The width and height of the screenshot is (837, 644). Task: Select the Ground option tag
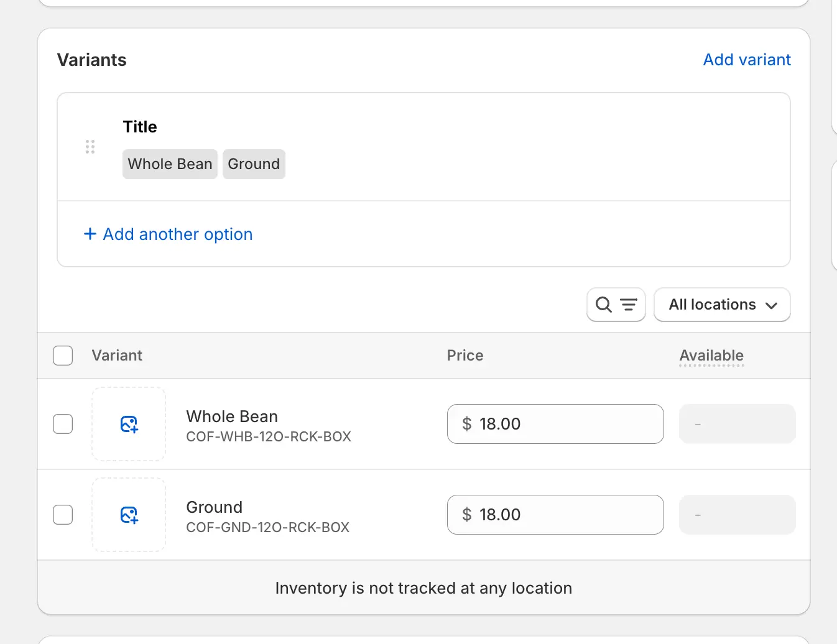coord(254,164)
